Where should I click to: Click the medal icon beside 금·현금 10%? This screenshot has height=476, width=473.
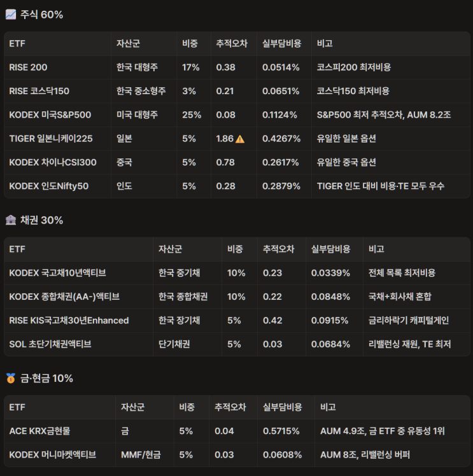coord(11,378)
